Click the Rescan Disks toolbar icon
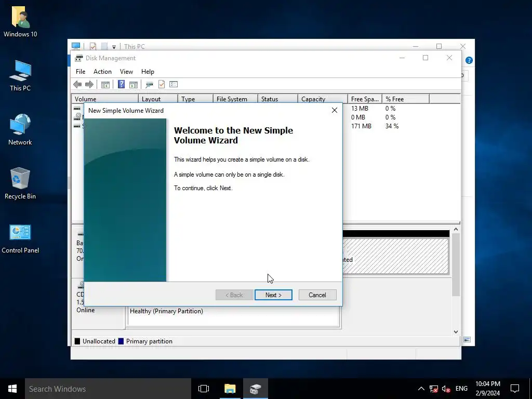532x399 pixels. click(149, 85)
